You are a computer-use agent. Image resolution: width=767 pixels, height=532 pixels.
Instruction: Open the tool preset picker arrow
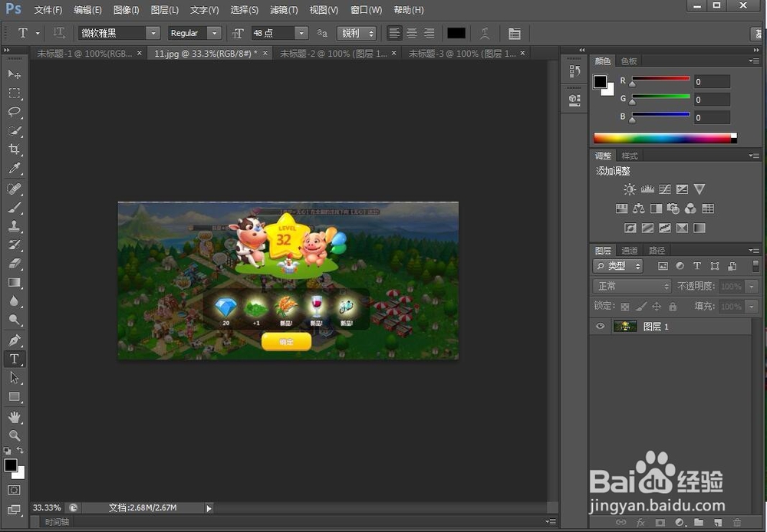38,33
